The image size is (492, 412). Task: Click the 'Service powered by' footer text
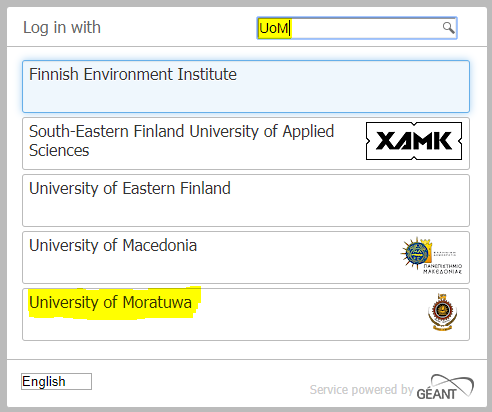(362, 390)
